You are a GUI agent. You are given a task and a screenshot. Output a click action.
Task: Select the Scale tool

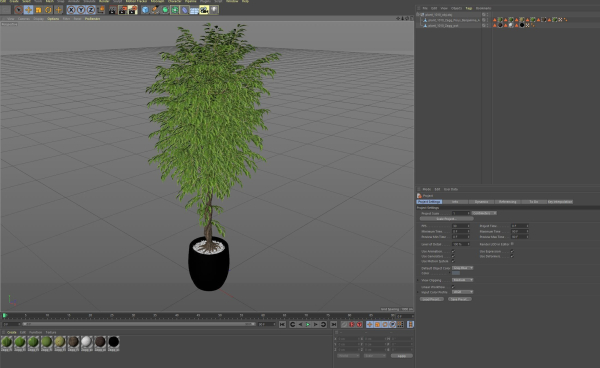coord(38,10)
